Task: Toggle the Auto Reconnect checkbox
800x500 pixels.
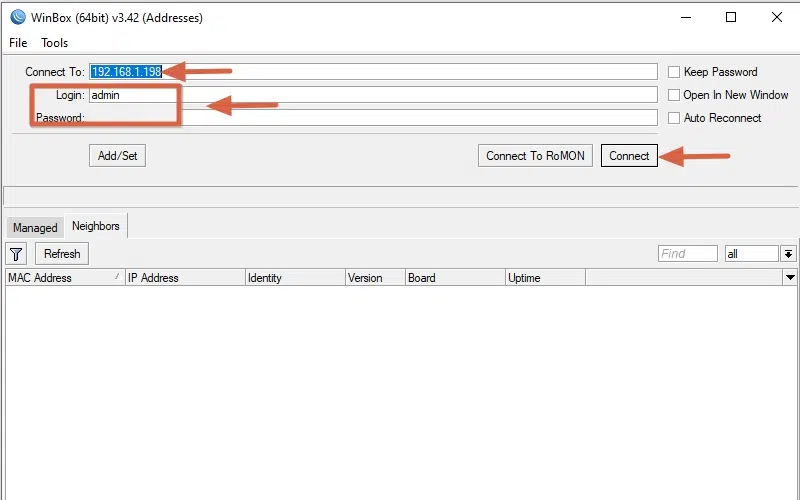Action: tap(673, 118)
